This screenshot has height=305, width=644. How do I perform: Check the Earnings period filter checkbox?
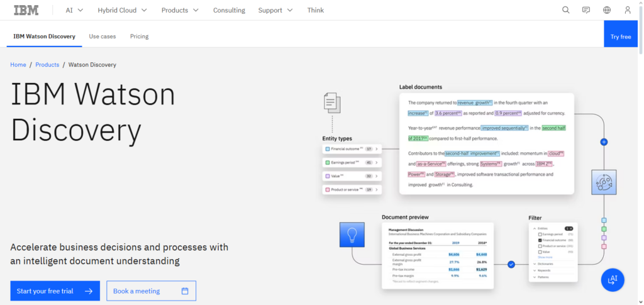[x=540, y=235]
